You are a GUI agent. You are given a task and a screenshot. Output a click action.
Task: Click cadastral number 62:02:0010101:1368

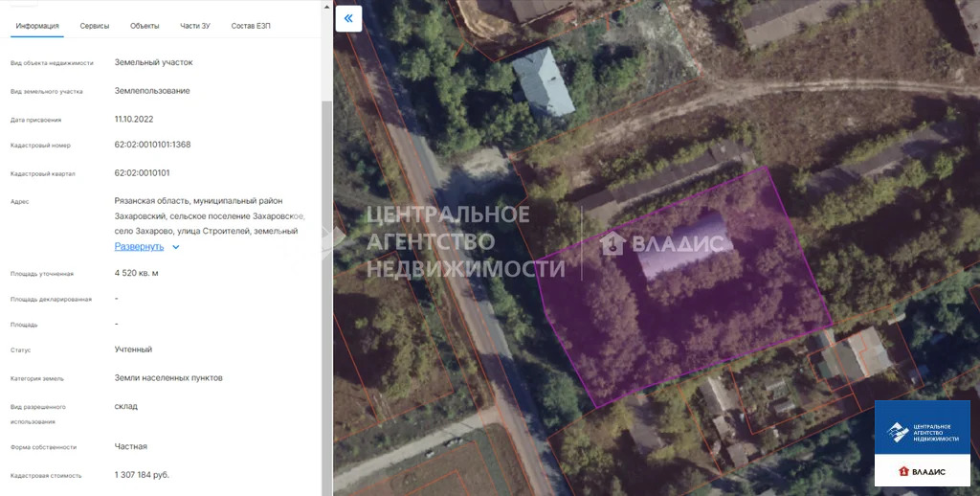tap(152, 145)
